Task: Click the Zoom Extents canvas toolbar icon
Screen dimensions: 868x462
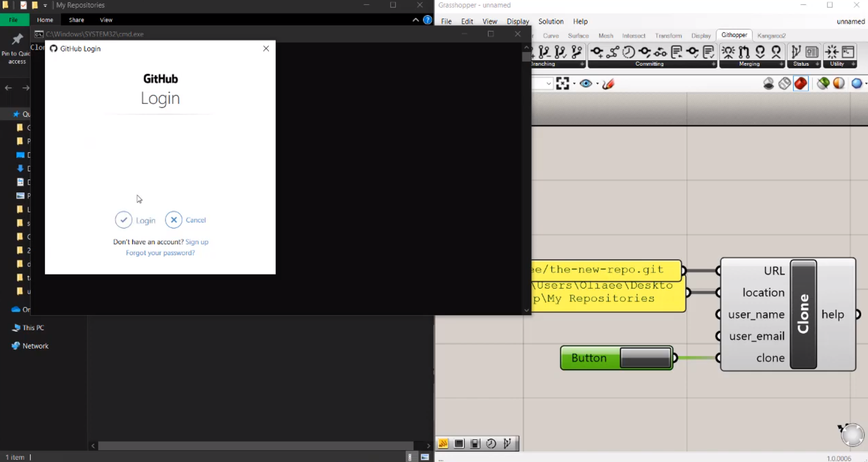Action: (x=563, y=83)
